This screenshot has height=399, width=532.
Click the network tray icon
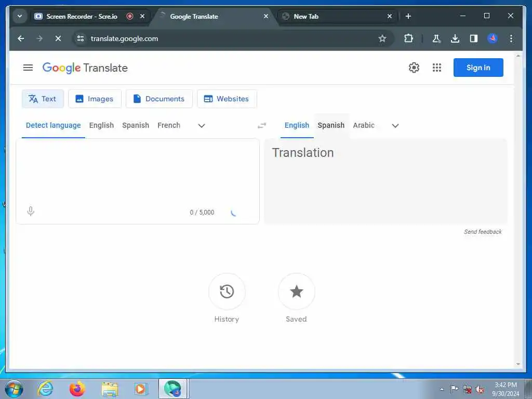(x=467, y=389)
